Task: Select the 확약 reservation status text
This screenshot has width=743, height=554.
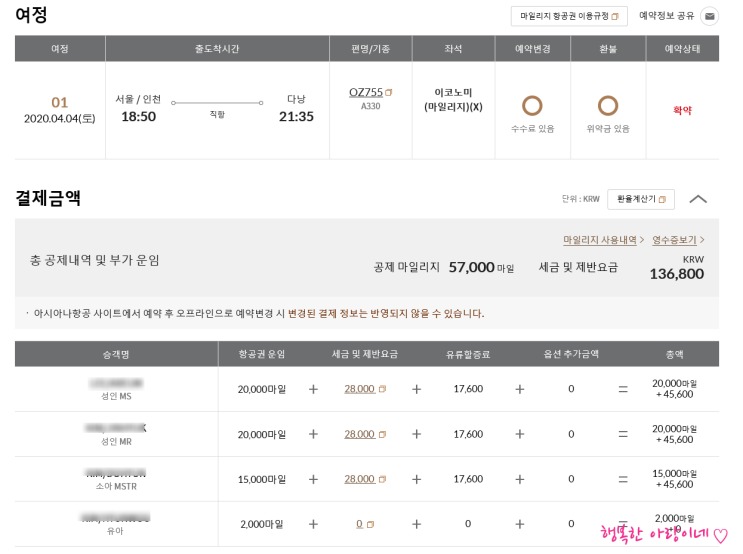Action: pyautogui.click(x=682, y=110)
